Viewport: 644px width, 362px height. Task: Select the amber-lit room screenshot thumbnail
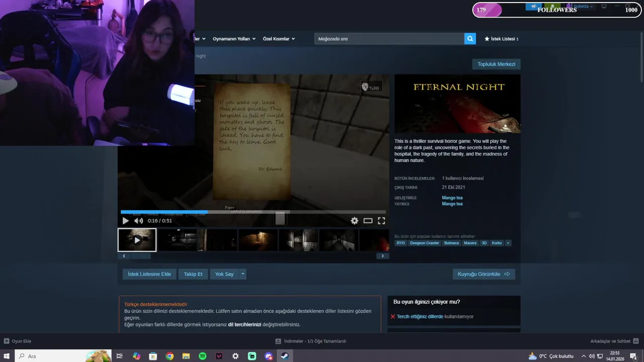click(258, 240)
